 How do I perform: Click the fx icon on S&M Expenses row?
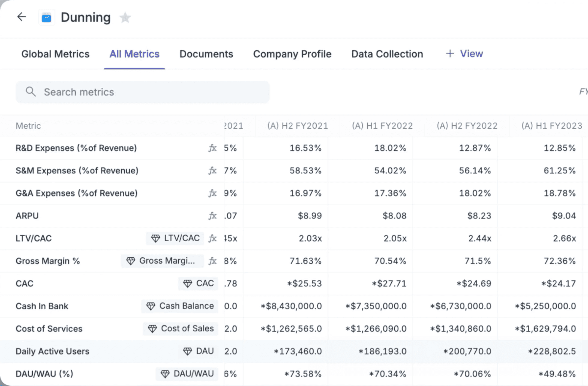click(212, 171)
